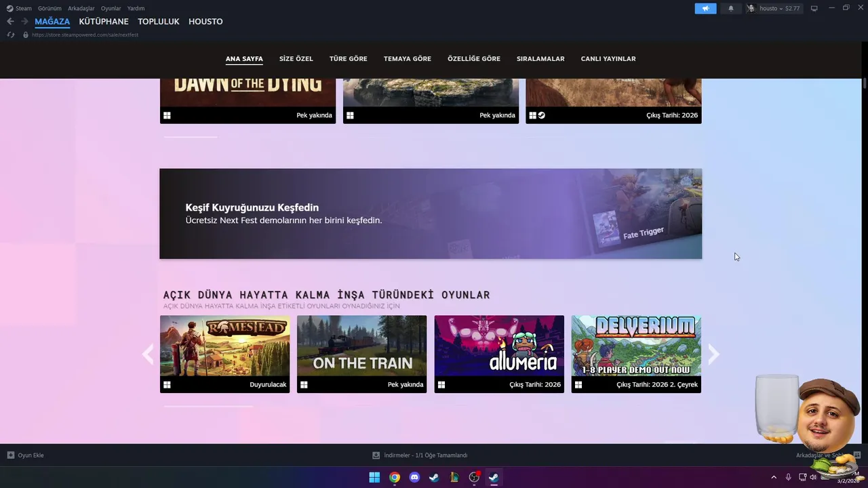The height and width of the screenshot is (488, 868).
Task: Open the Dawn of the Dying thumbnail
Action: point(248,92)
